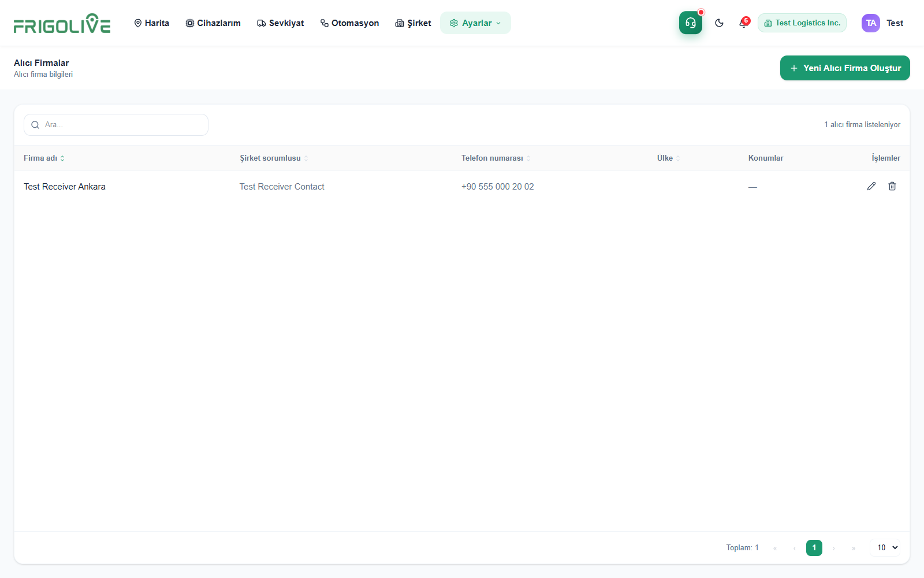The width and height of the screenshot is (924, 578).
Task: Click the search magnifier icon
Action: (35, 125)
